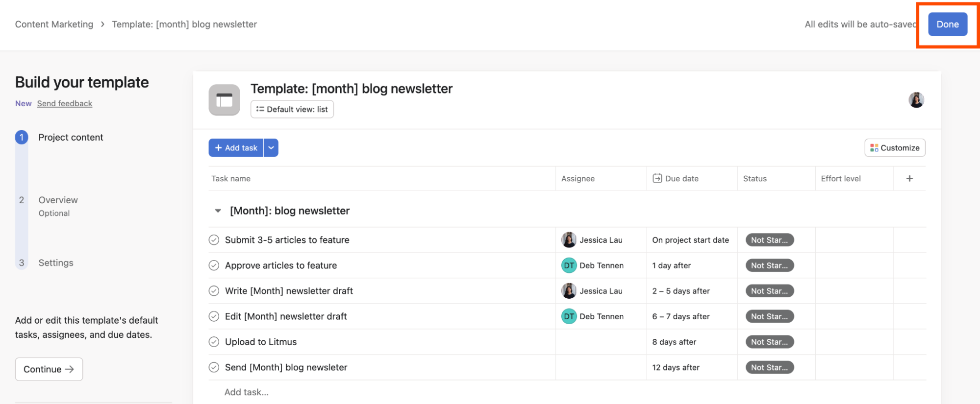Image resolution: width=980 pixels, height=404 pixels.
Task: Click the template title text
Action: [352, 89]
